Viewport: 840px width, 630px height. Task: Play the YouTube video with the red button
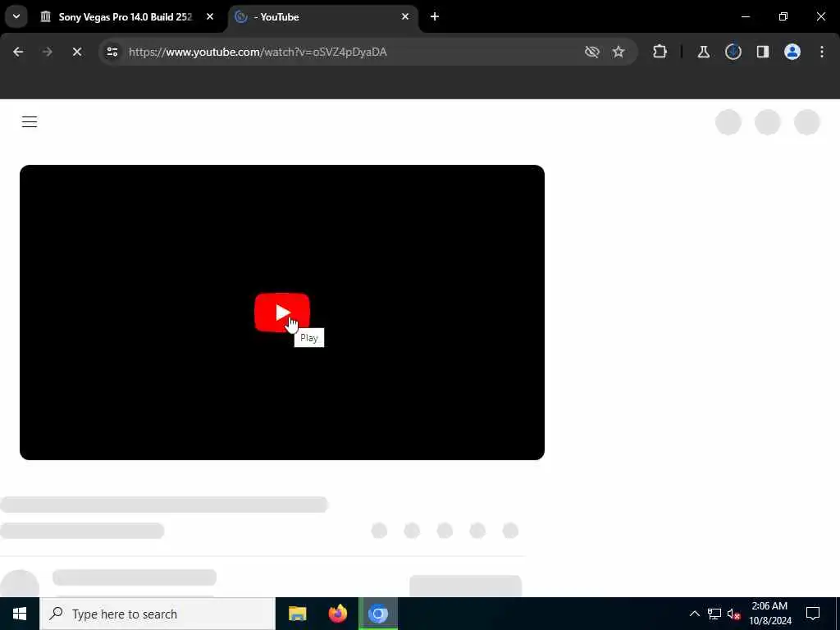282,313
